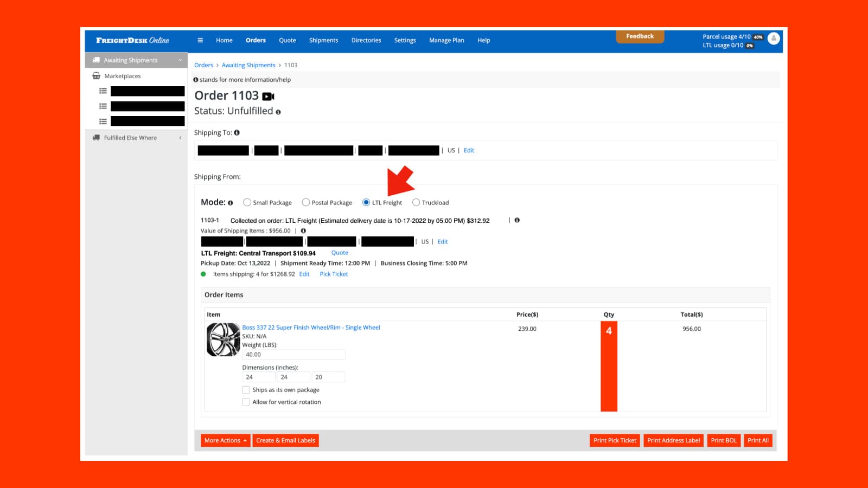Viewport: 868px width, 488px height.
Task: Click the user profile avatar icon
Action: click(x=774, y=38)
